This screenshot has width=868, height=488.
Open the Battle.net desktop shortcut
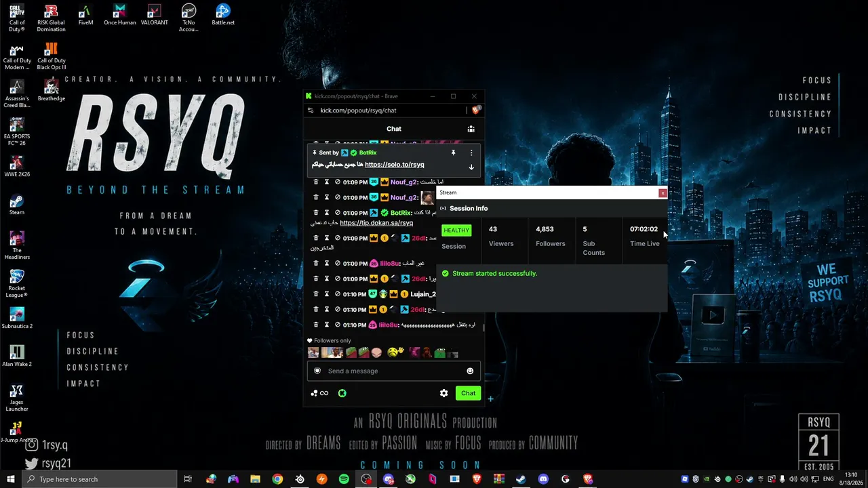[223, 15]
